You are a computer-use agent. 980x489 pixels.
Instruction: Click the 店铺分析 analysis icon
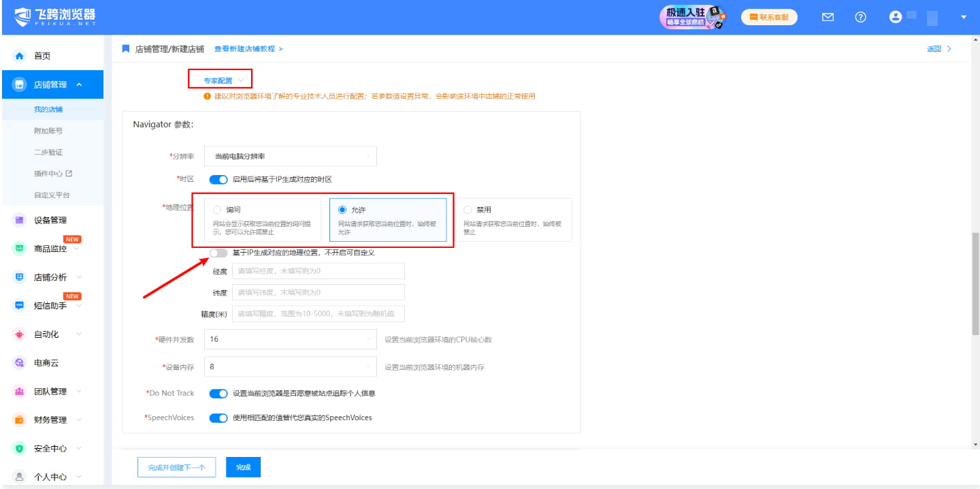(20, 277)
